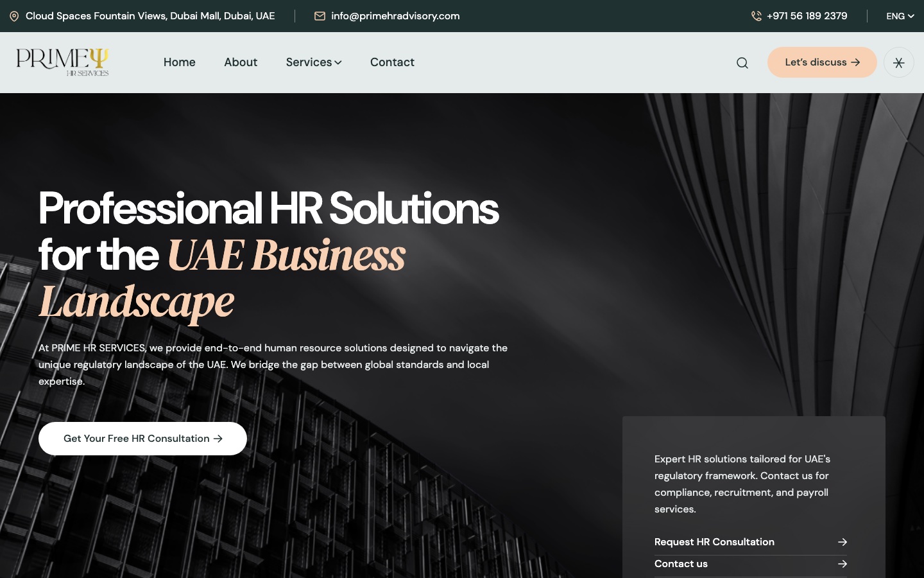Click Get Your Free HR Consultation button

coord(142,439)
